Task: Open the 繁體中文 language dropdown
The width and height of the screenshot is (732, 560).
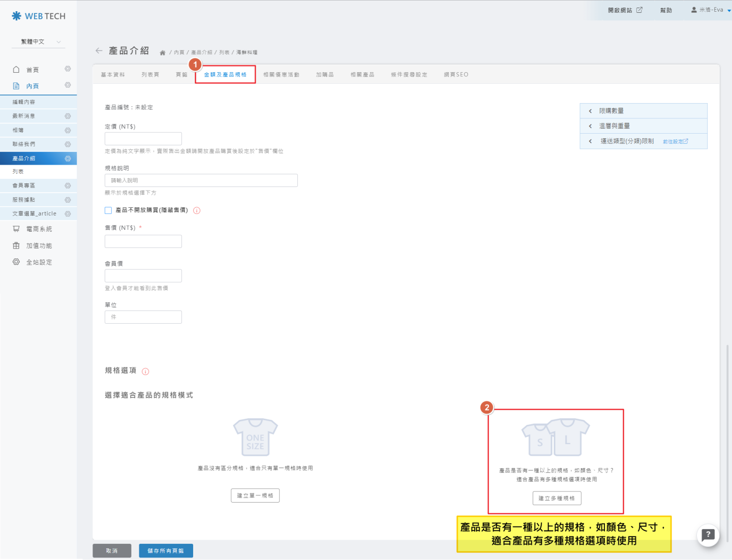Action: point(38,42)
